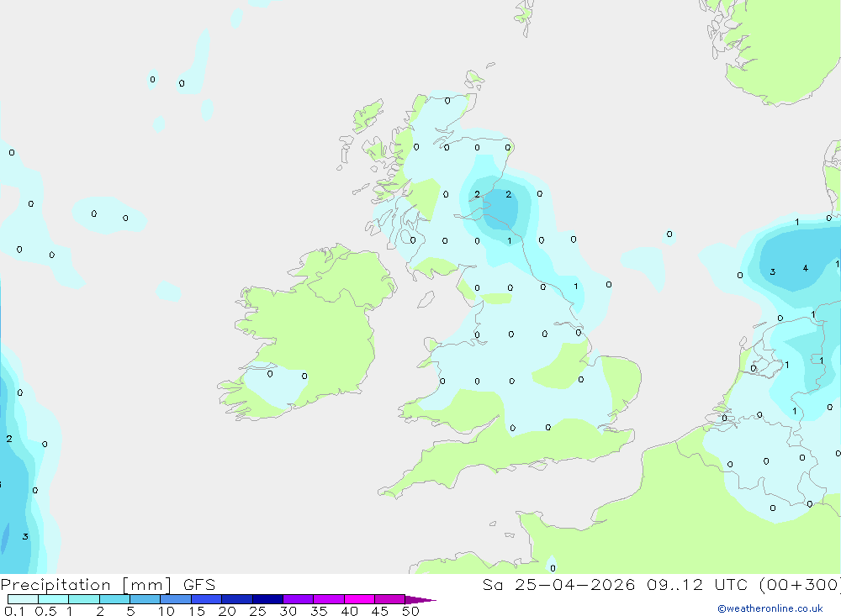Pick the legend swatch between 10 and 15

click(176, 599)
